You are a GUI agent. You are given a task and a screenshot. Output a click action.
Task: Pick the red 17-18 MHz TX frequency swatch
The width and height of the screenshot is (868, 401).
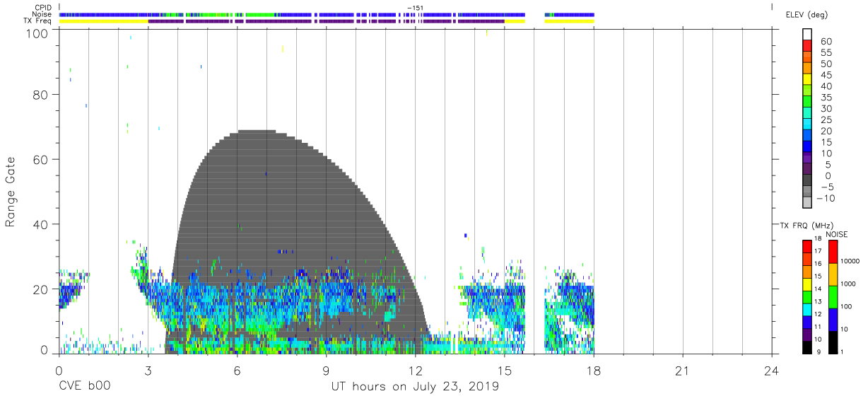807,245
